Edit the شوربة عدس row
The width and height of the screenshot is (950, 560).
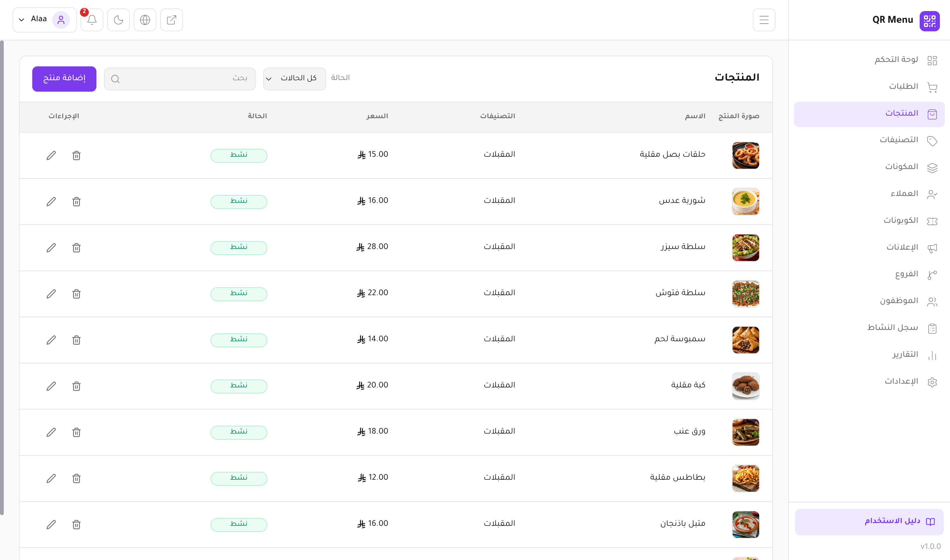51,202
